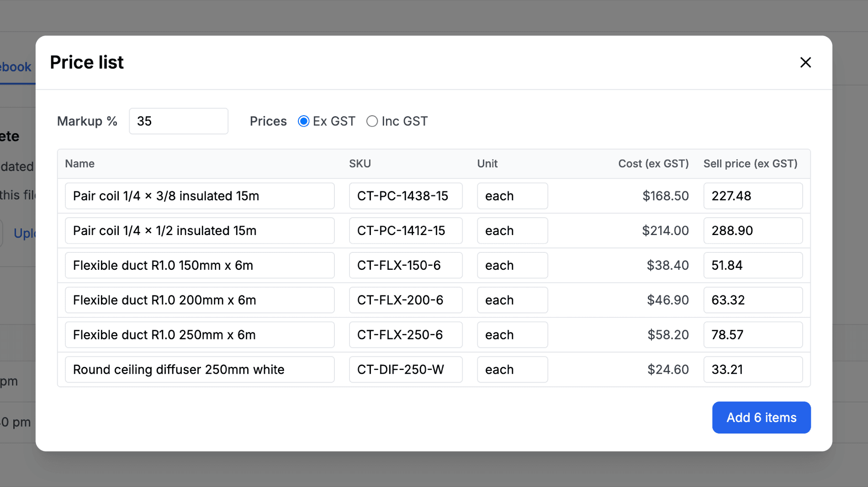Image resolution: width=868 pixels, height=487 pixels.
Task: Click the Price list dialog title
Action: click(x=87, y=62)
